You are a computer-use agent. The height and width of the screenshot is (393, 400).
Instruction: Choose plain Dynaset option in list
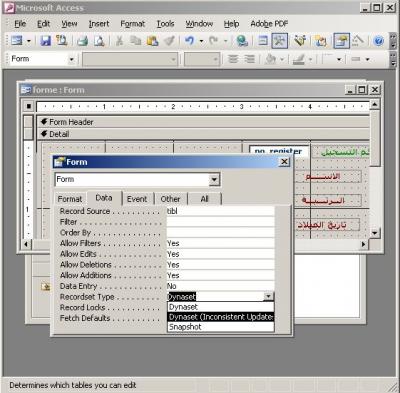[220, 307]
